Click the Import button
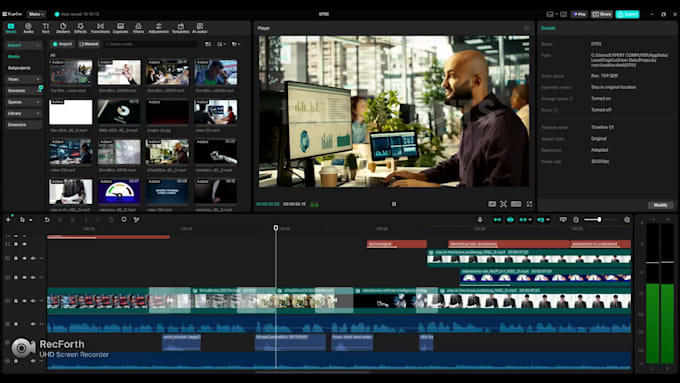The width and height of the screenshot is (680, 383). coord(62,44)
